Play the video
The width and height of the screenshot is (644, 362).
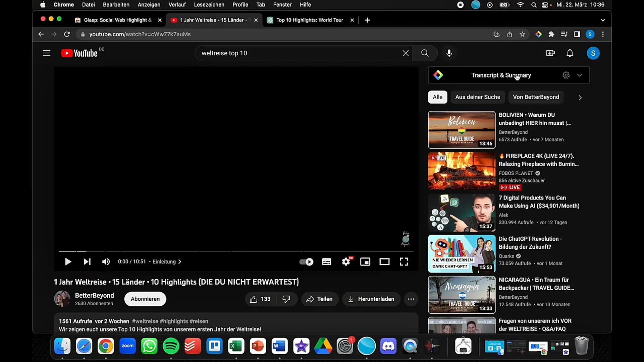click(68, 262)
